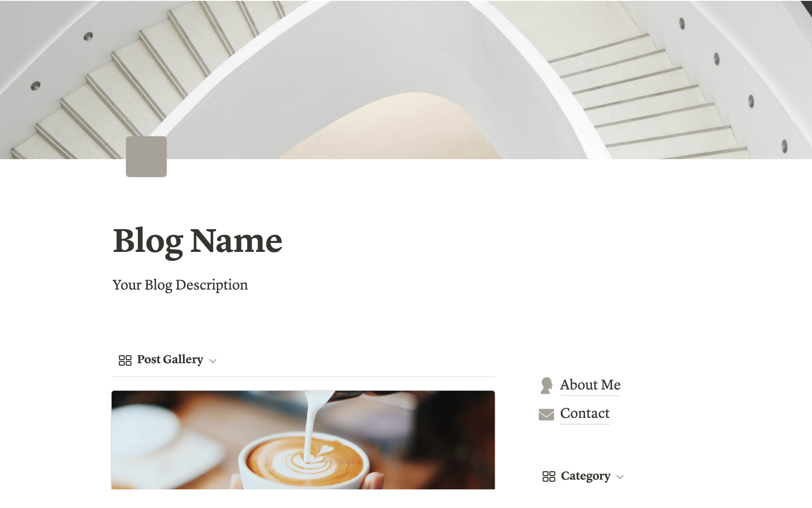
Task: Click the About Me profile icon
Action: tap(547, 384)
